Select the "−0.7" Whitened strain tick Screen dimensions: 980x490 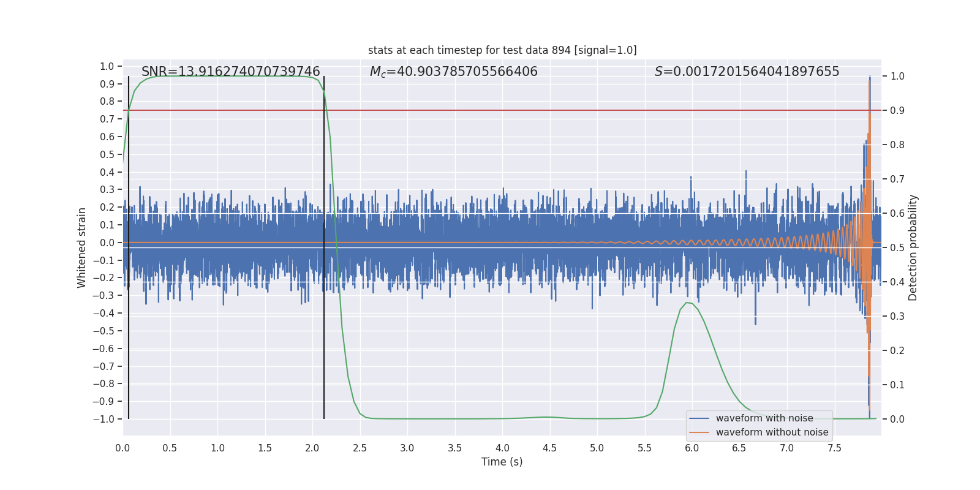[104, 366]
